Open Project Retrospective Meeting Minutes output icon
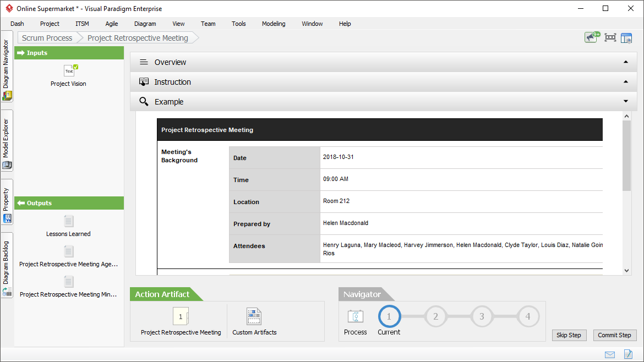This screenshot has height=362, width=644. click(69, 282)
